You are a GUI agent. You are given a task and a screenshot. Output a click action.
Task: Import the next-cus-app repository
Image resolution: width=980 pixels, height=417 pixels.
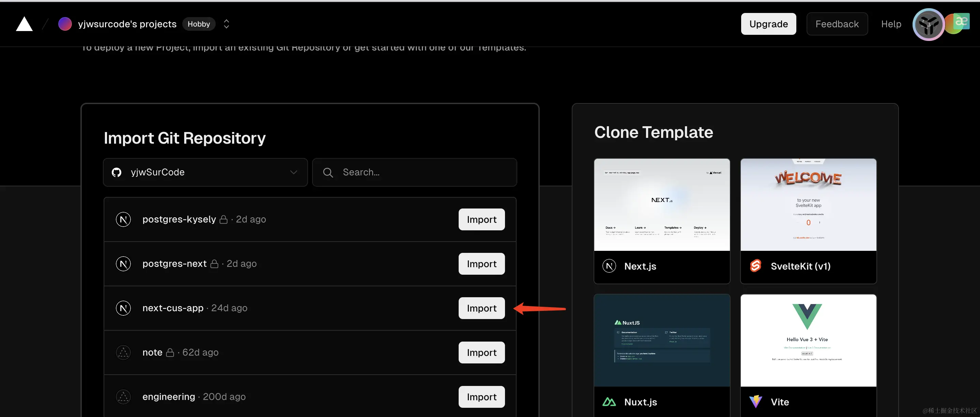[x=481, y=308]
